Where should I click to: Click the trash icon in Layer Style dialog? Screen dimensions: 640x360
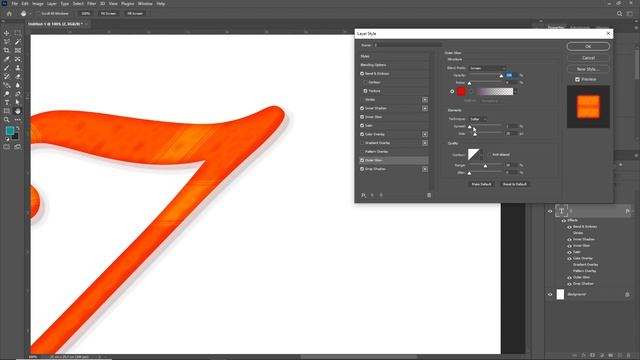[x=429, y=195]
